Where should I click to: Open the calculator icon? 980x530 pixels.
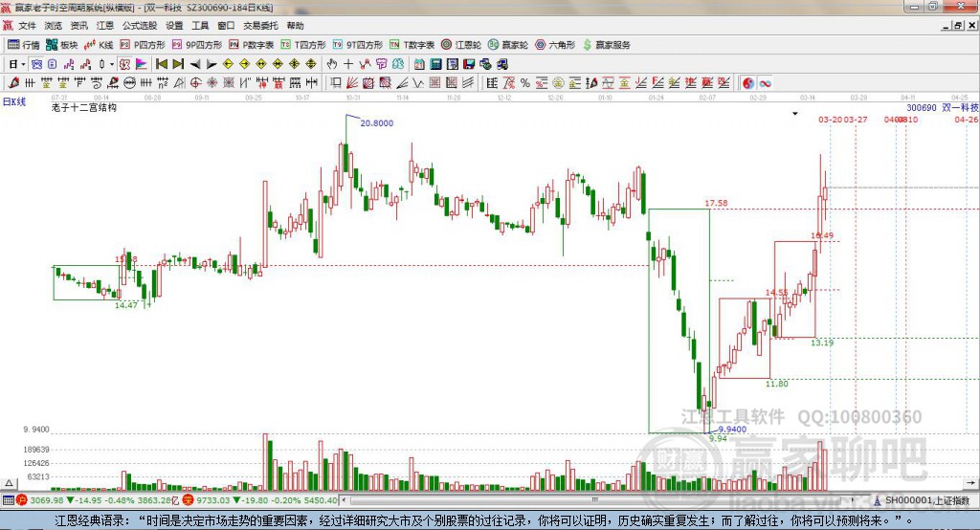(435, 64)
